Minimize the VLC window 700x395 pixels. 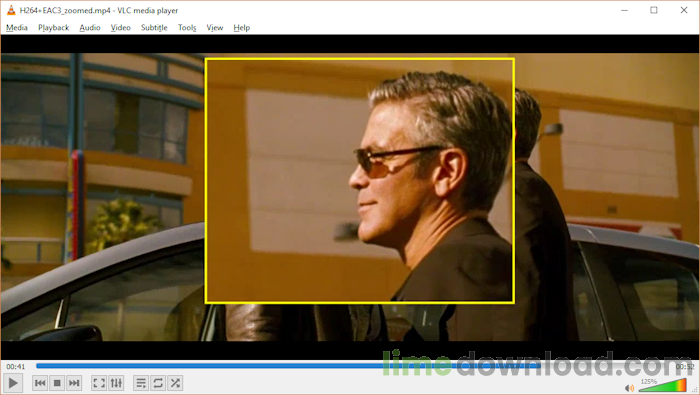624,10
